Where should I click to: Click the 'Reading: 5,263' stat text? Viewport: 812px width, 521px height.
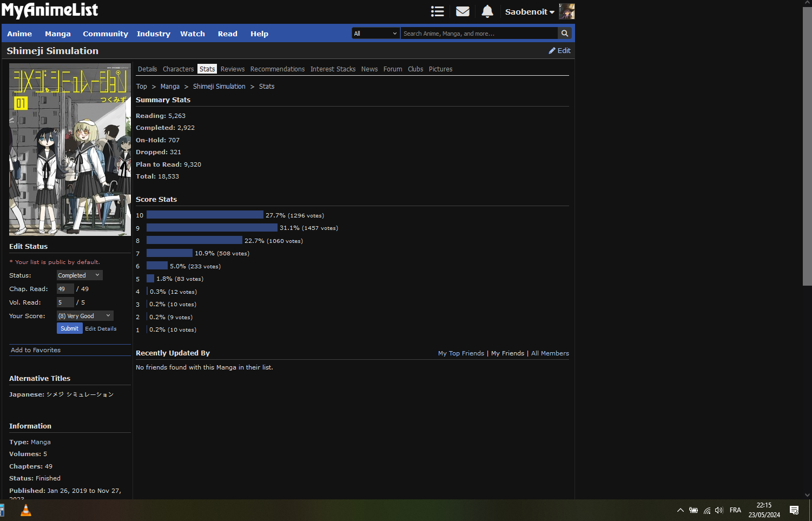click(161, 116)
